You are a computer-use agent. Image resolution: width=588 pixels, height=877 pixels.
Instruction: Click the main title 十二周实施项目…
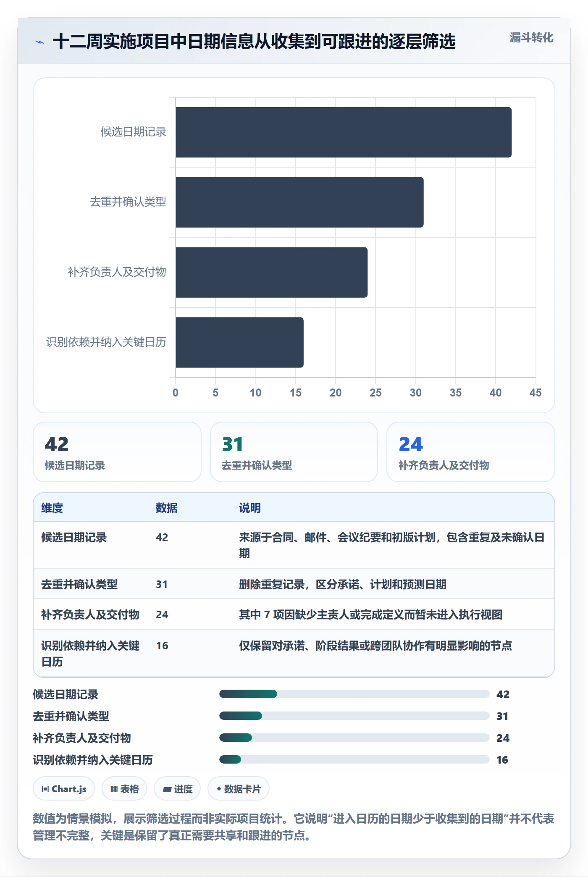tap(254, 42)
